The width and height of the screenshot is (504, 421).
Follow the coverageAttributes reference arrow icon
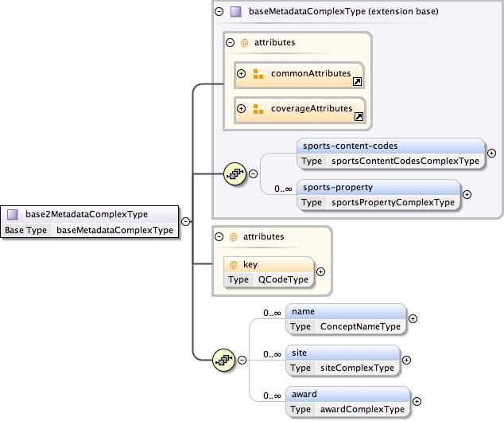[x=358, y=116]
